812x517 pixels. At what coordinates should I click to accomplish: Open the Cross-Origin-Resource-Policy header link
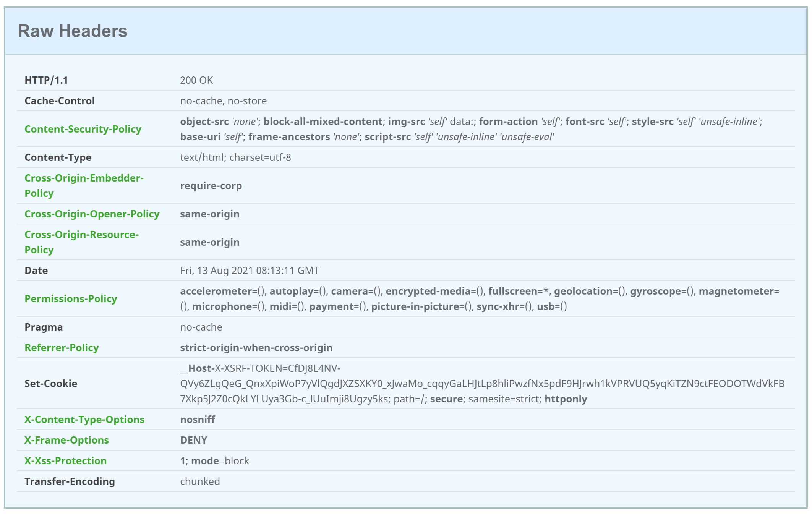pyautogui.click(x=81, y=242)
